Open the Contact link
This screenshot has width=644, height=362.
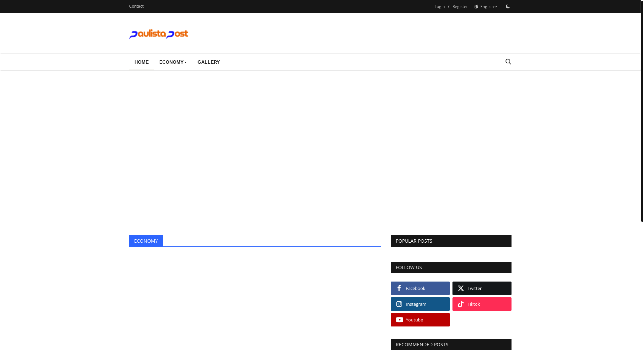coord(136,6)
